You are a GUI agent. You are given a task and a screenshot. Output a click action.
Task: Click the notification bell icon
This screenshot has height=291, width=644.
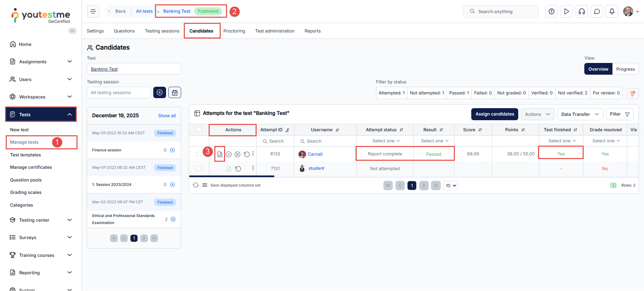(x=612, y=11)
